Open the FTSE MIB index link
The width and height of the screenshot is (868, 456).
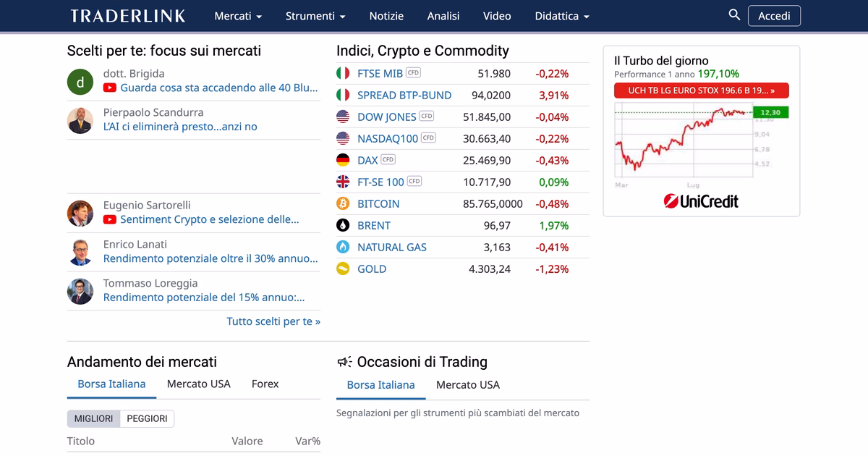click(380, 73)
